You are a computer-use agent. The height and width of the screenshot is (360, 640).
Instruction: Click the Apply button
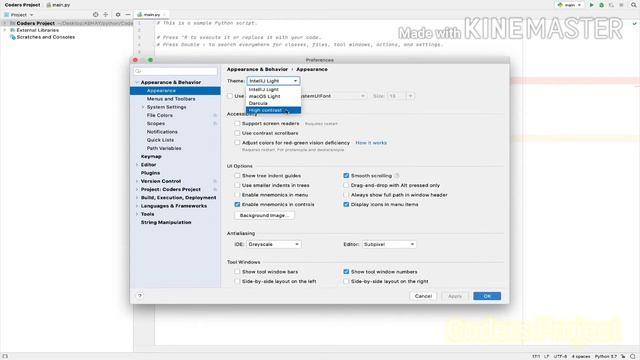[x=455, y=296]
